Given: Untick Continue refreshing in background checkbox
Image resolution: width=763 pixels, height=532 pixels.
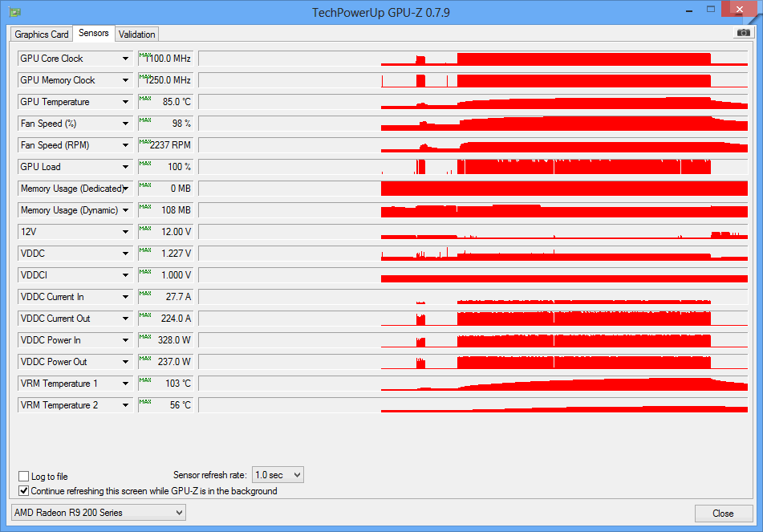Looking at the screenshot, I should click(23, 490).
